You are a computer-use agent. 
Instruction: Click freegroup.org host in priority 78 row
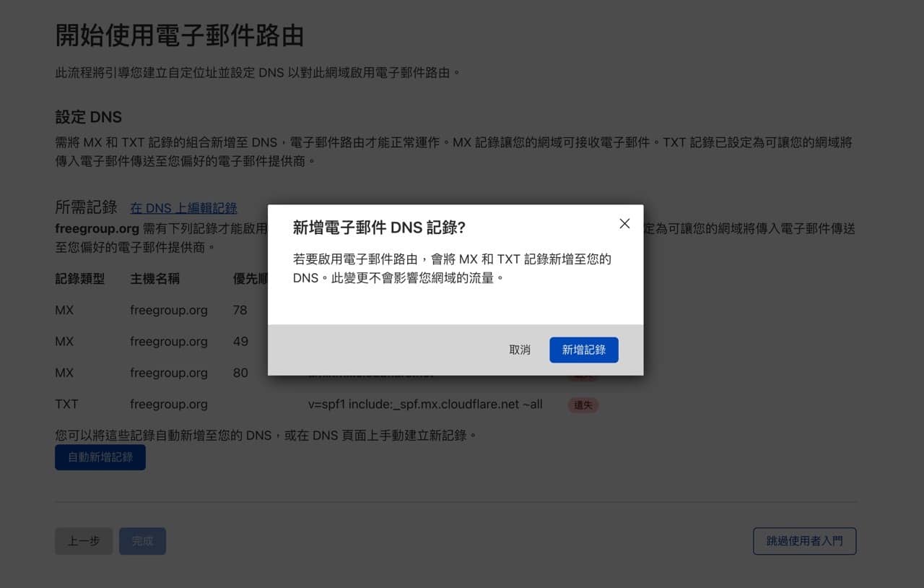coord(169,311)
